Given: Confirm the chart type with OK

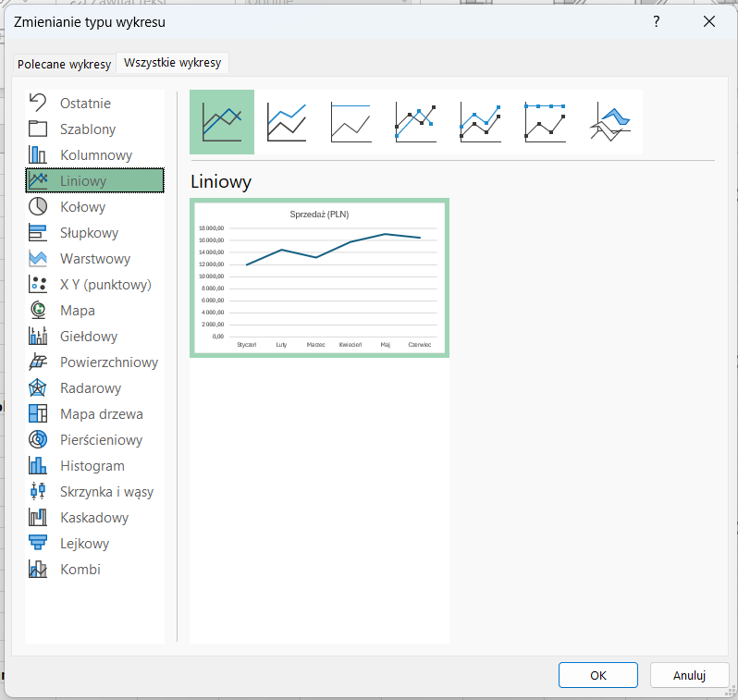Looking at the screenshot, I should coord(597,675).
